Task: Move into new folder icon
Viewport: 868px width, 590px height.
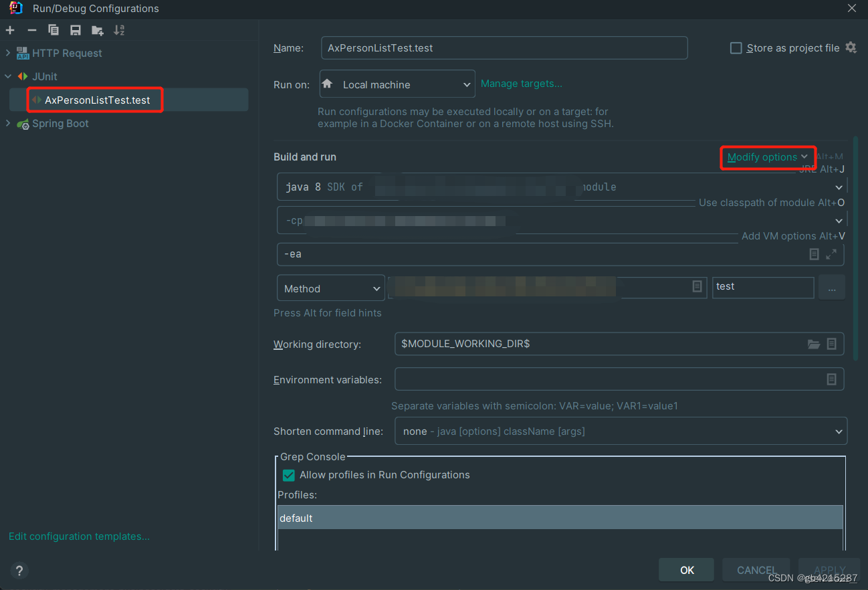Action: (98, 30)
